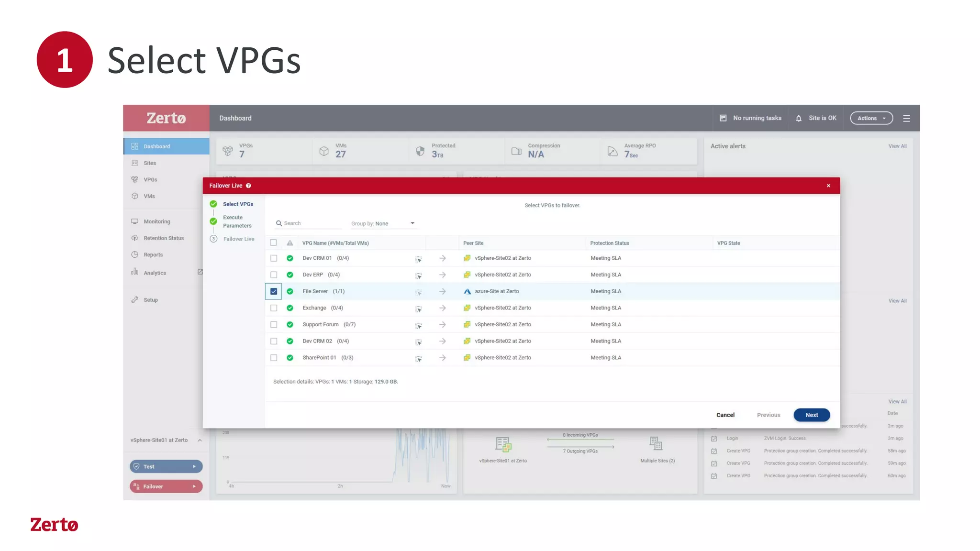
Task: Sort by VPG Name column header
Action: click(x=335, y=243)
